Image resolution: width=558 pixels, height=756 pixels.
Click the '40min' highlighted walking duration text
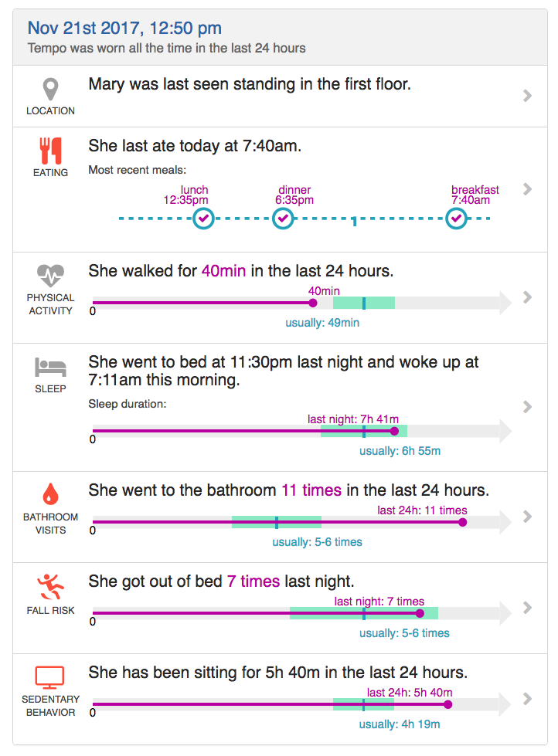(222, 271)
